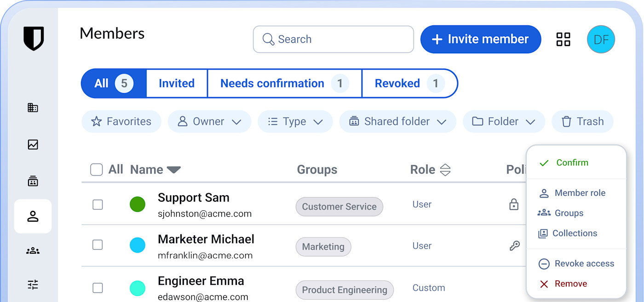This screenshot has width=644, height=302.
Task: Click the plus icon on Invite member
Action: point(437,39)
